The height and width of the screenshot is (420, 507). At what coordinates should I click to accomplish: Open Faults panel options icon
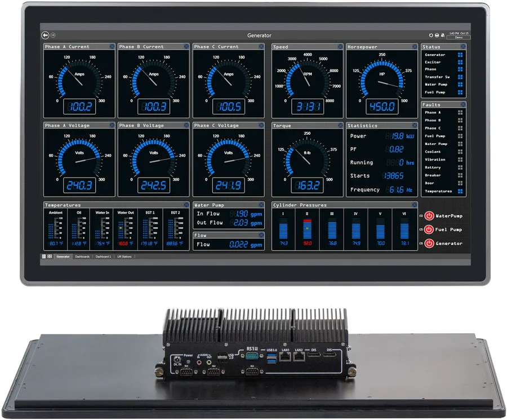tap(463, 104)
